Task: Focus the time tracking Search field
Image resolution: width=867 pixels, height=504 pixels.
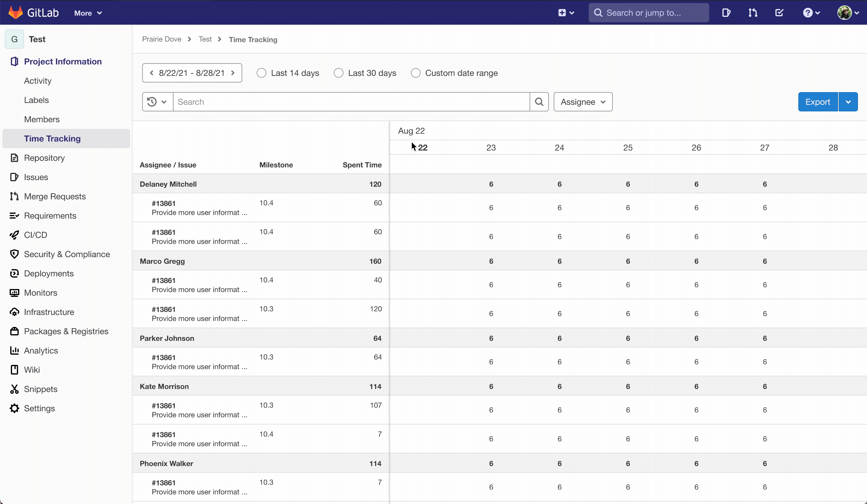Action: click(351, 102)
